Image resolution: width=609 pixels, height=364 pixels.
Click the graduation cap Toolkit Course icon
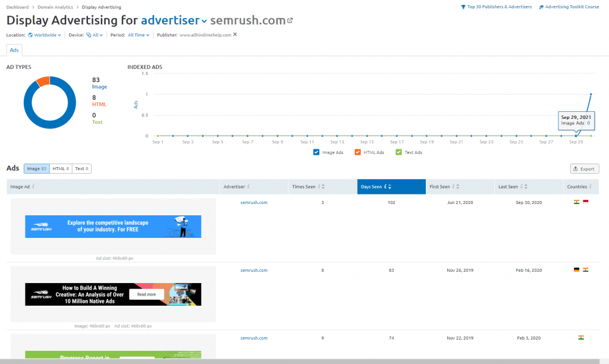[x=541, y=7]
